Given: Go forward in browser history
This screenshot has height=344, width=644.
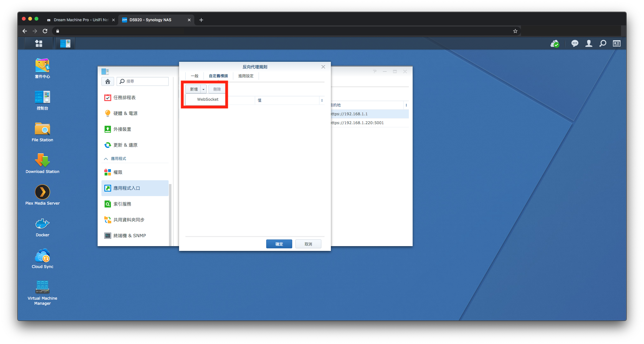Looking at the screenshot, I should 35,31.
